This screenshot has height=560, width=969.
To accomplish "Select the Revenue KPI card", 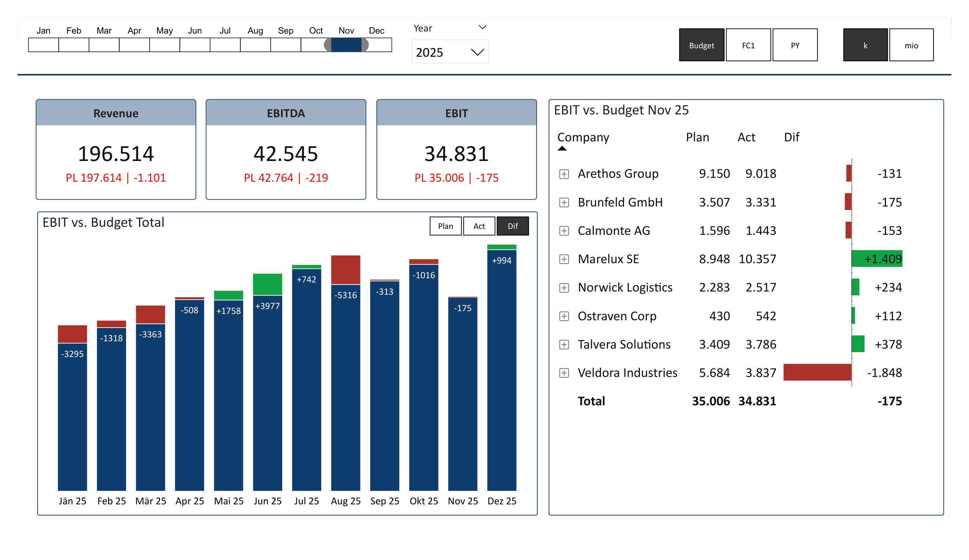I will (116, 149).
